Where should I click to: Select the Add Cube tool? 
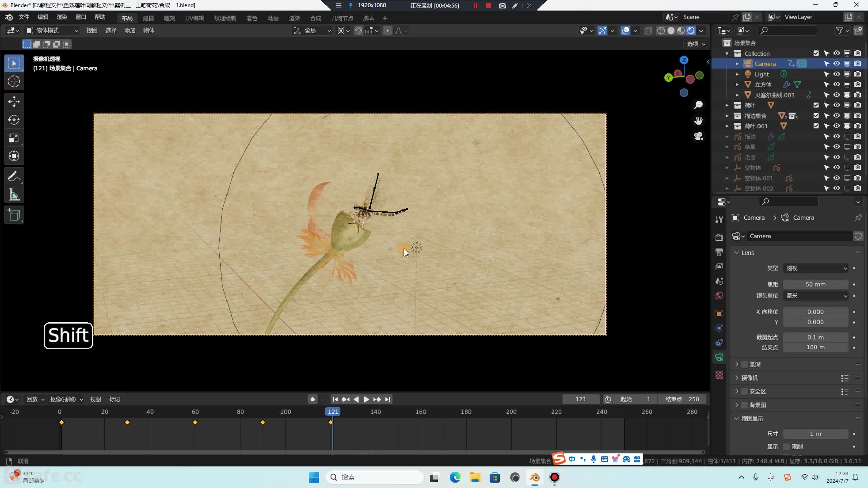coord(14,215)
